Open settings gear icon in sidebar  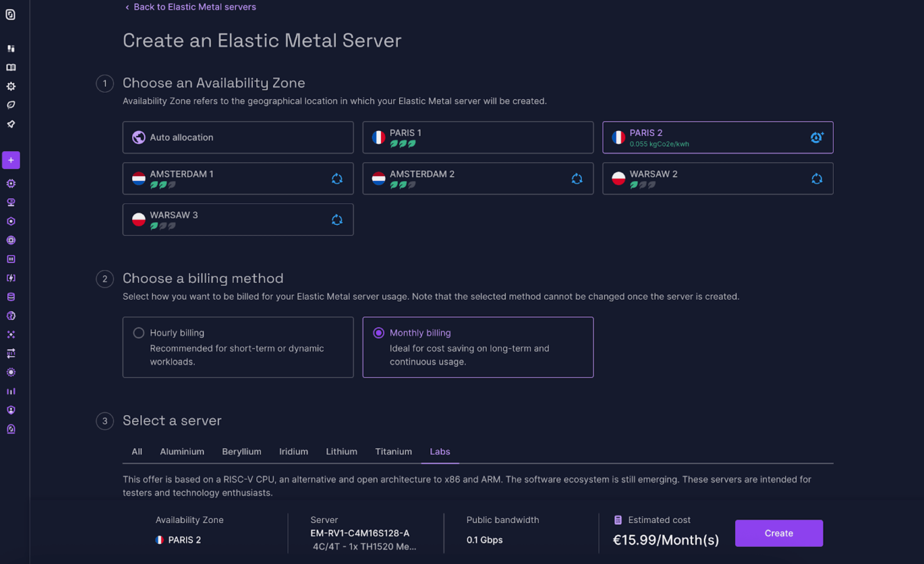pyautogui.click(x=11, y=86)
